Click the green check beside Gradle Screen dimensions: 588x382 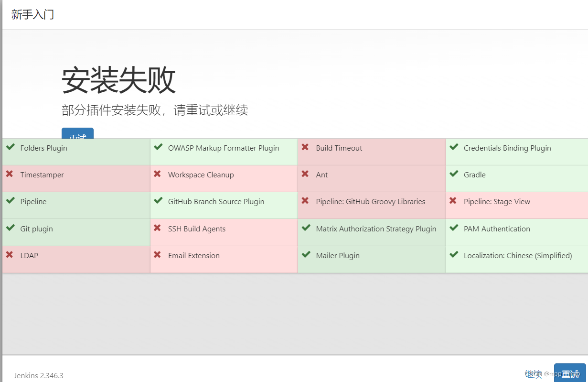click(454, 174)
